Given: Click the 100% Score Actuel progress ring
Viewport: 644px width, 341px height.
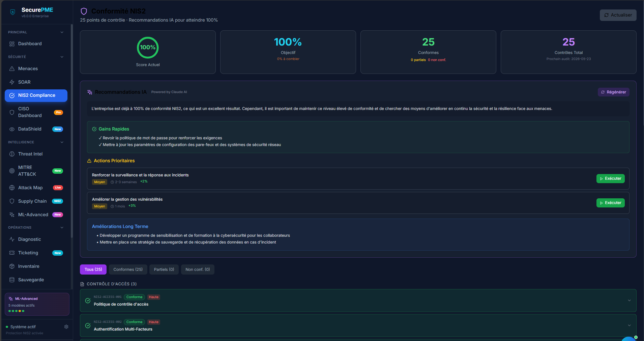Looking at the screenshot, I should point(148,48).
